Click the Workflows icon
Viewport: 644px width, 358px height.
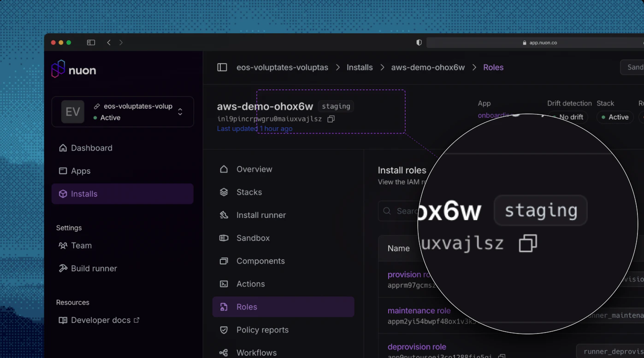pos(224,353)
